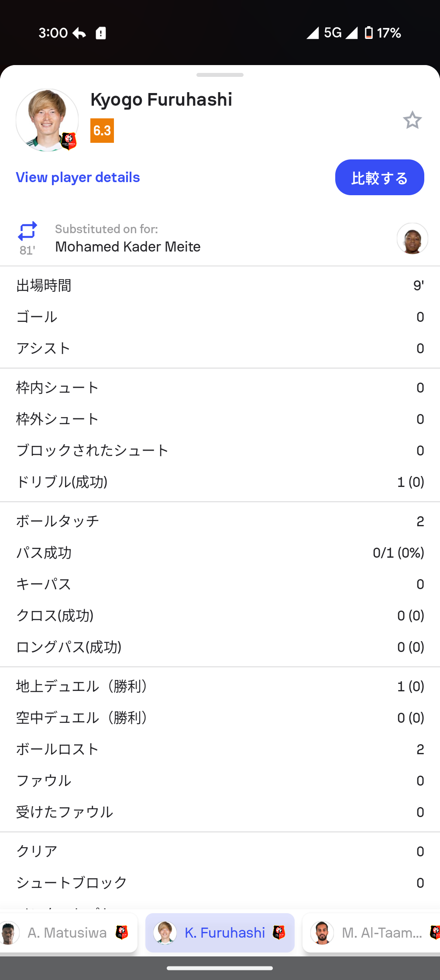Tap the Android home gesture bar

click(220, 968)
